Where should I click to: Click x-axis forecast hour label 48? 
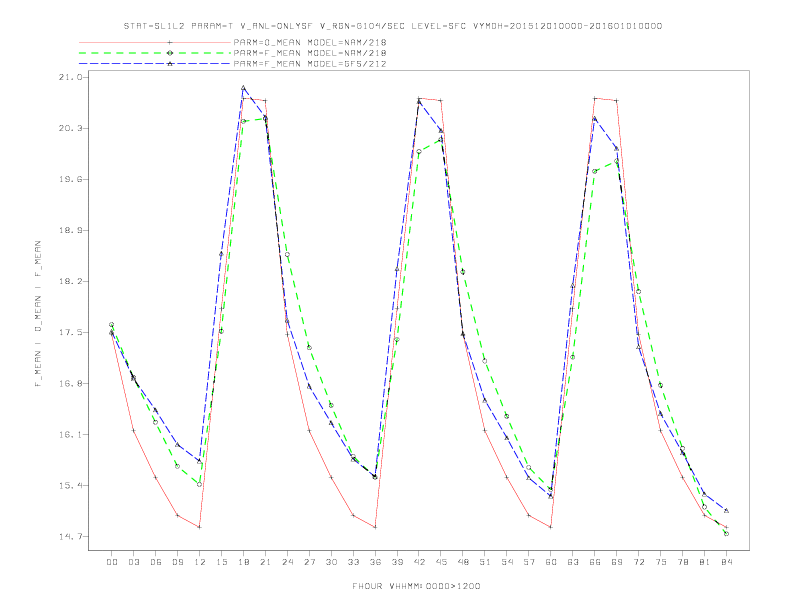point(463,562)
